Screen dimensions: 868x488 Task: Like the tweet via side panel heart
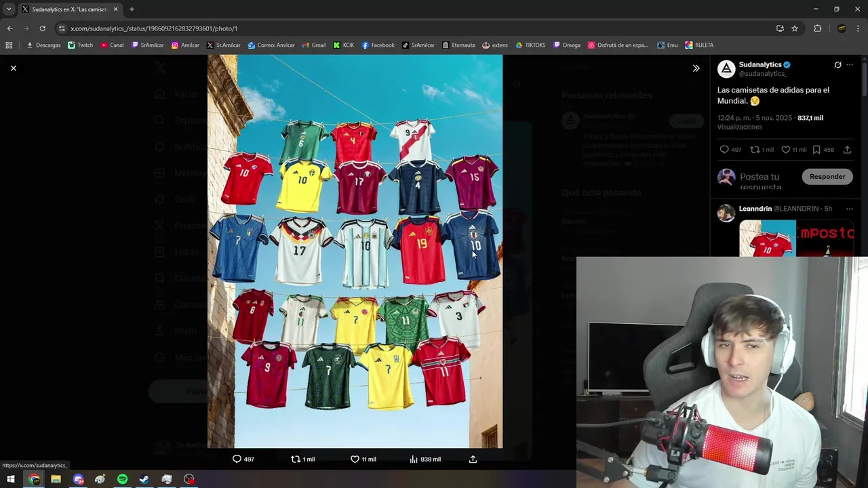pyautogui.click(x=786, y=150)
